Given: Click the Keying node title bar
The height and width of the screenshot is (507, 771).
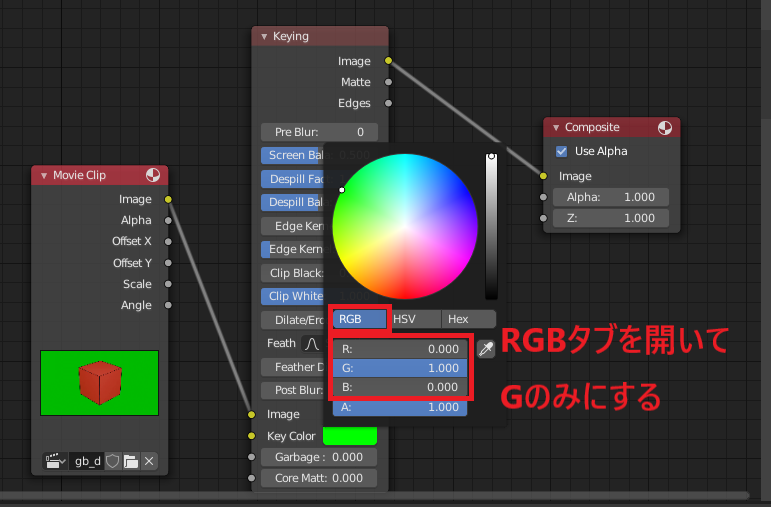Looking at the screenshot, I should point(320,36).
